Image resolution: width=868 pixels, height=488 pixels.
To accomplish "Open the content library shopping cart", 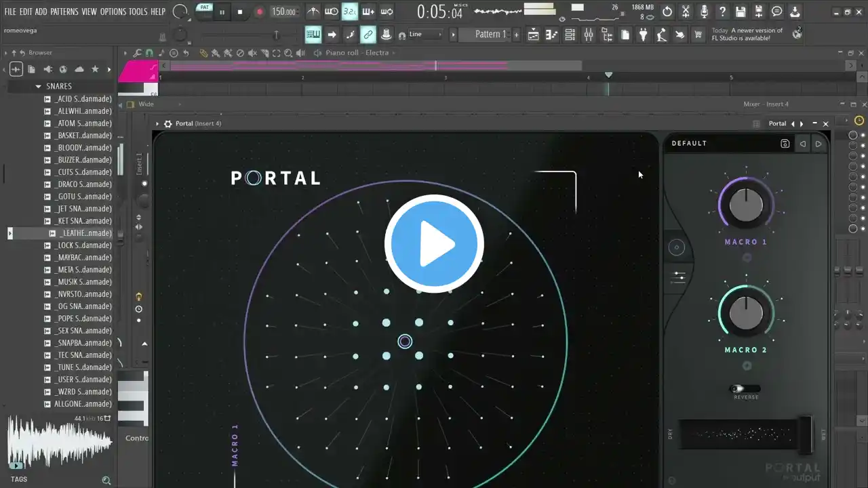I will [x=698, y=35].
